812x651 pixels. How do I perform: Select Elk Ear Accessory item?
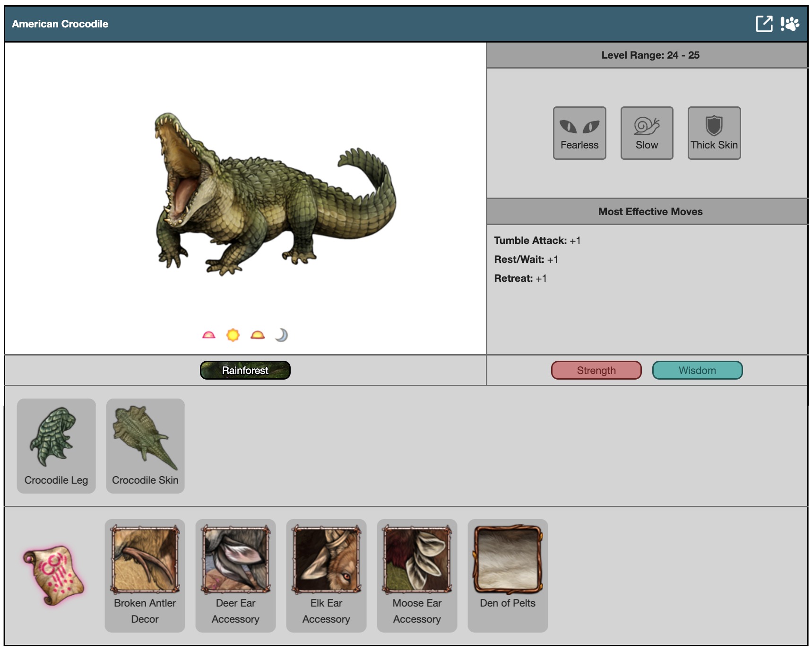tap(326, 575)
